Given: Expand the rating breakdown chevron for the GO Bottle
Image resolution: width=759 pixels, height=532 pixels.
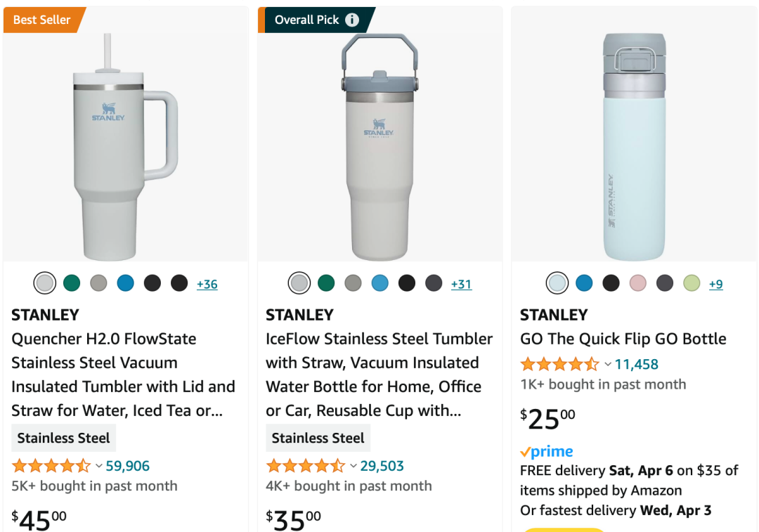Looking at the screenshot, I should (608, 364).
